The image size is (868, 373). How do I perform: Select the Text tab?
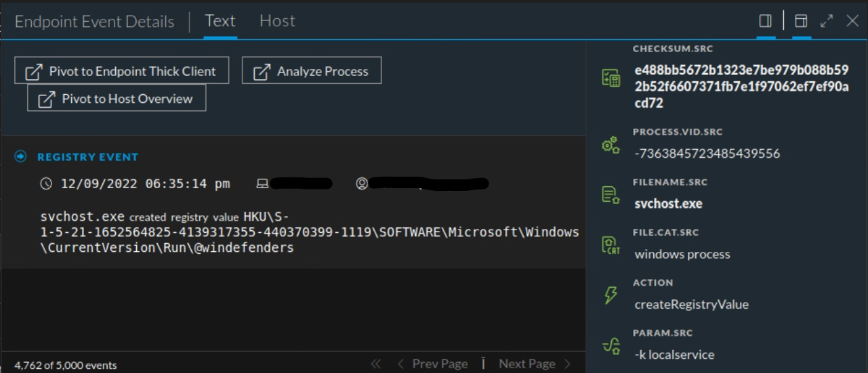coord(220,21)
